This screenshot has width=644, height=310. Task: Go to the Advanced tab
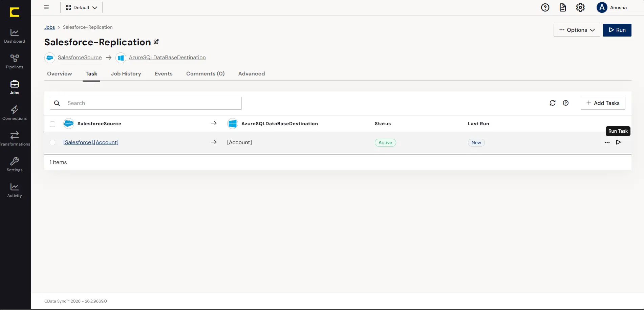252,74
